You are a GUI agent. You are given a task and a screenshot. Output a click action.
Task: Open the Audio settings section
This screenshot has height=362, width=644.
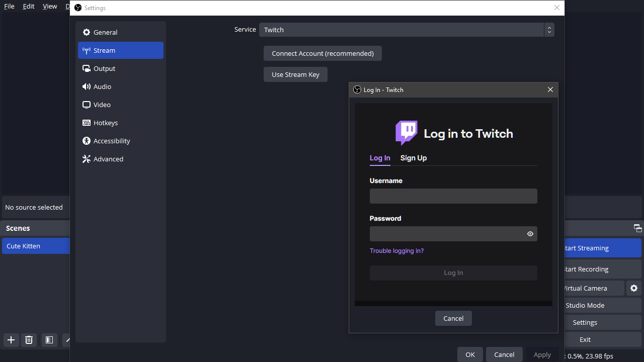click(x=102, y=86)
